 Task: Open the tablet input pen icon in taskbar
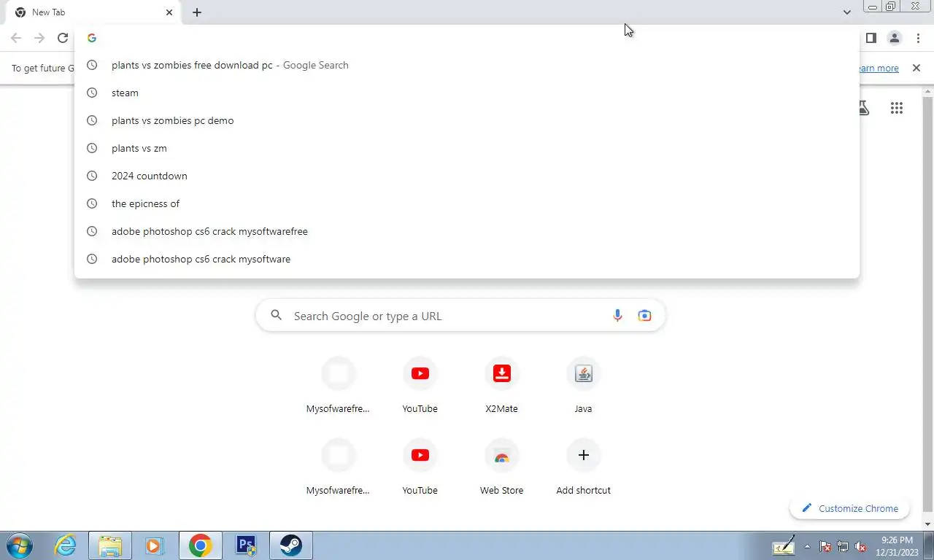click(x=784, y=545)
